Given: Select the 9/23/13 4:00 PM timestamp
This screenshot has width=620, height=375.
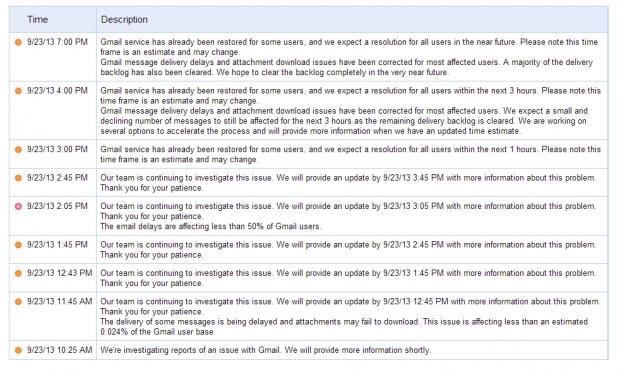Looking at the screenshot, I should click(x=57, y=91).
